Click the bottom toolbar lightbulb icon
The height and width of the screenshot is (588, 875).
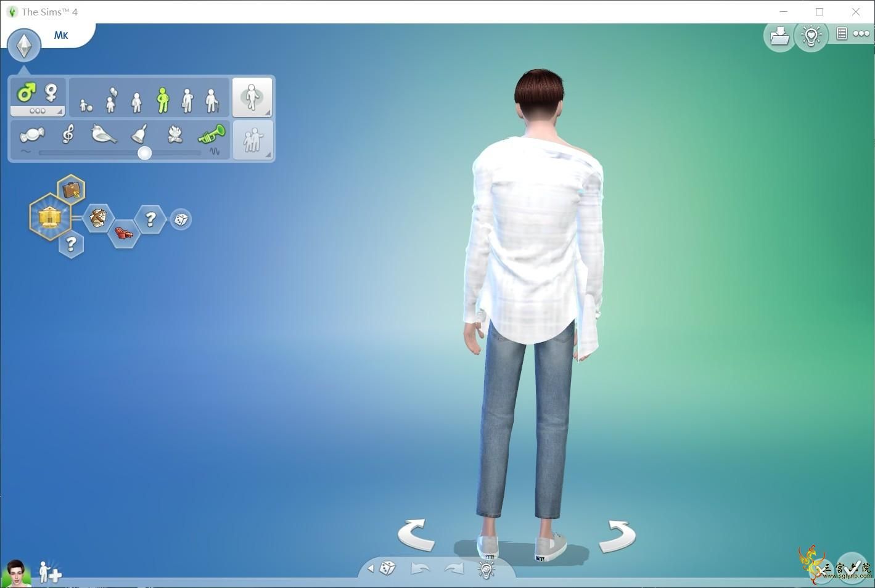487,568
